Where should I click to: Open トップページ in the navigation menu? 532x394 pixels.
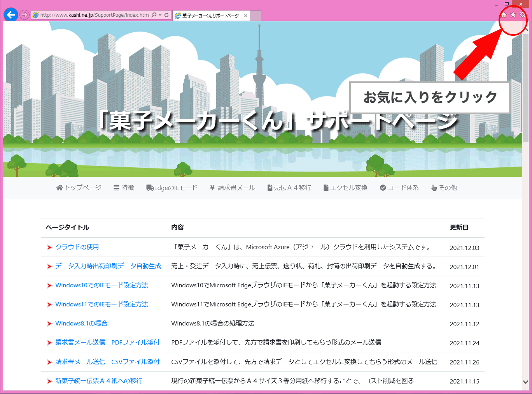pyautogui.click(x=79, y=188)
